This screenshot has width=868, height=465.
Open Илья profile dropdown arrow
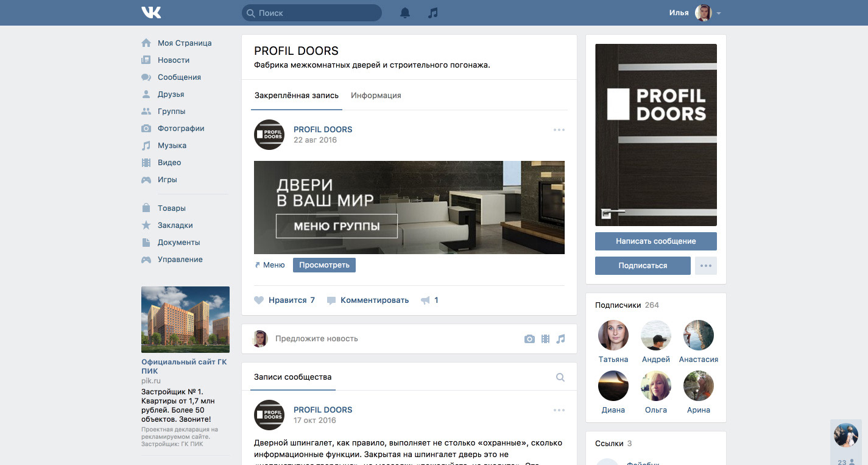[x=719, y=13]
